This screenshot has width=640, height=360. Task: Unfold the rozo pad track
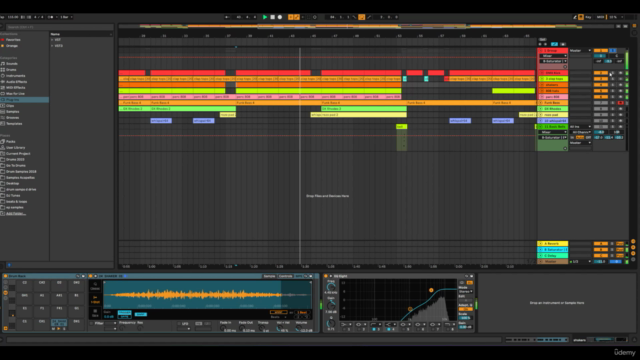541,115
